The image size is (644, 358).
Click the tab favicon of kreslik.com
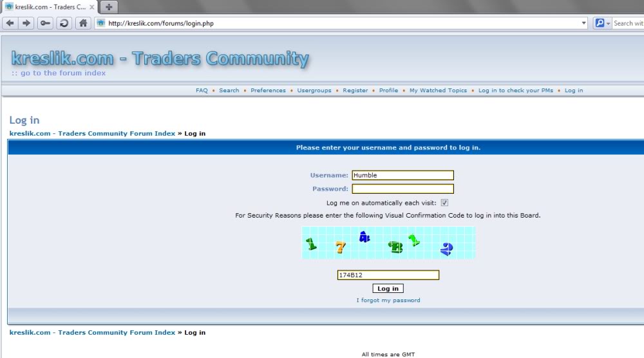pyautogui.click(x=9, y=6)
